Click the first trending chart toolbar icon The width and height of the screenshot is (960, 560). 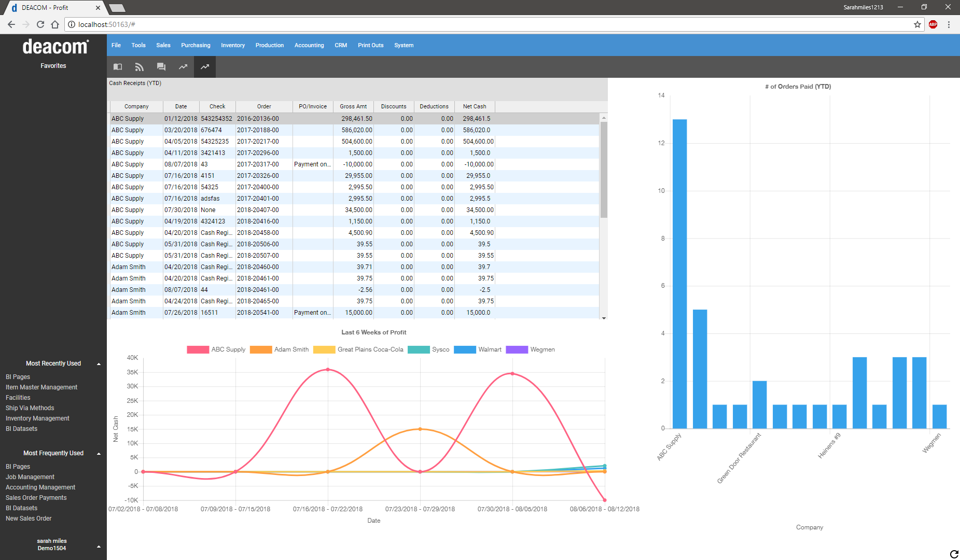coord(183,67)
